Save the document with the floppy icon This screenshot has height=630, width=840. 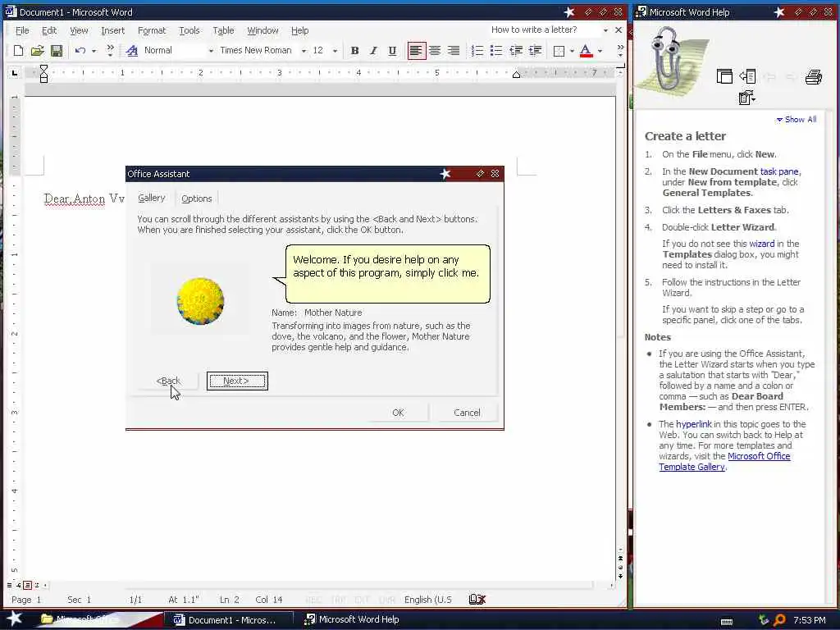click(x=57, y=50)
